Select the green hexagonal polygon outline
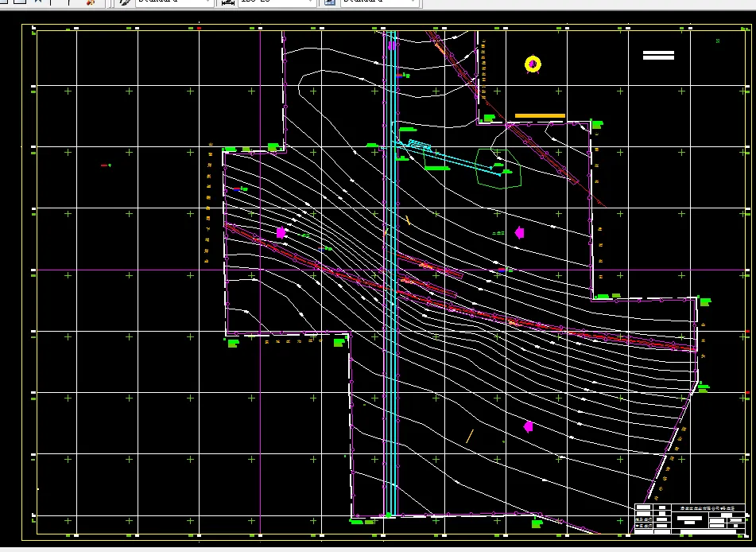This screenshot has width=756, height=552. coord(498,168)
